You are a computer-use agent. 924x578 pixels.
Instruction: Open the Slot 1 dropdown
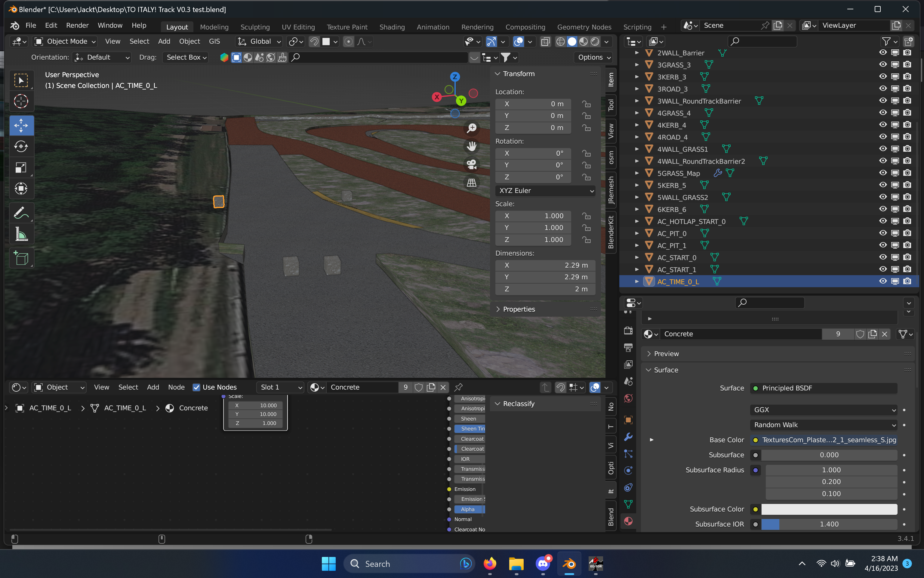(280, 387)
